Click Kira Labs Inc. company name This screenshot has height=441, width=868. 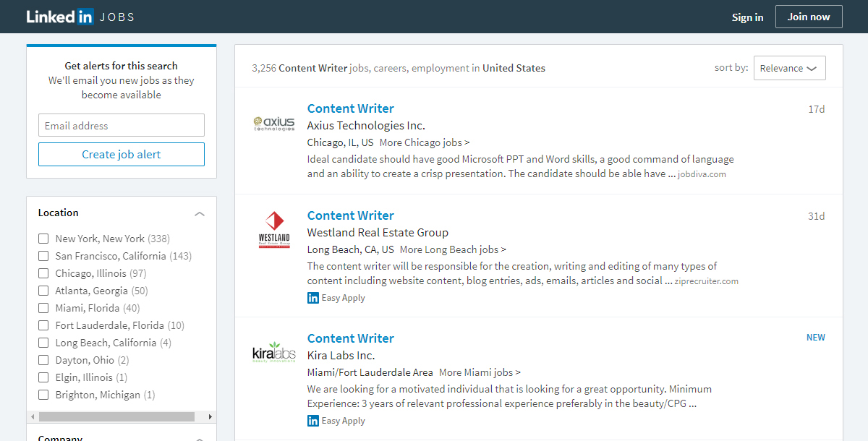(x=341, y=356)
